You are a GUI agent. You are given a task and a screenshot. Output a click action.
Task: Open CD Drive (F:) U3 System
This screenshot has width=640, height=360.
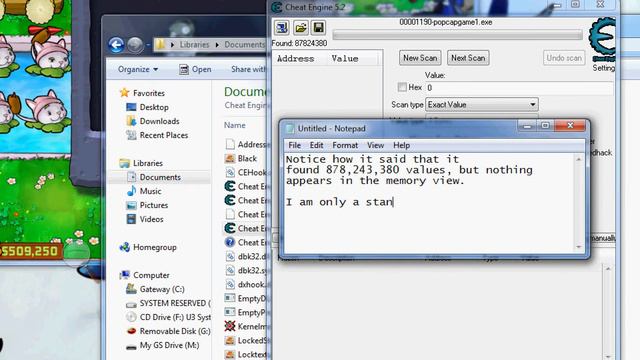pos(174,317)
